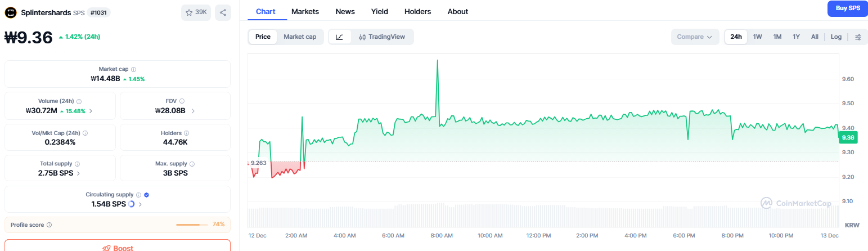The image size is (868, 251).
Task: Click the ₩9.36 headline price
Action: tap(29, 37)
